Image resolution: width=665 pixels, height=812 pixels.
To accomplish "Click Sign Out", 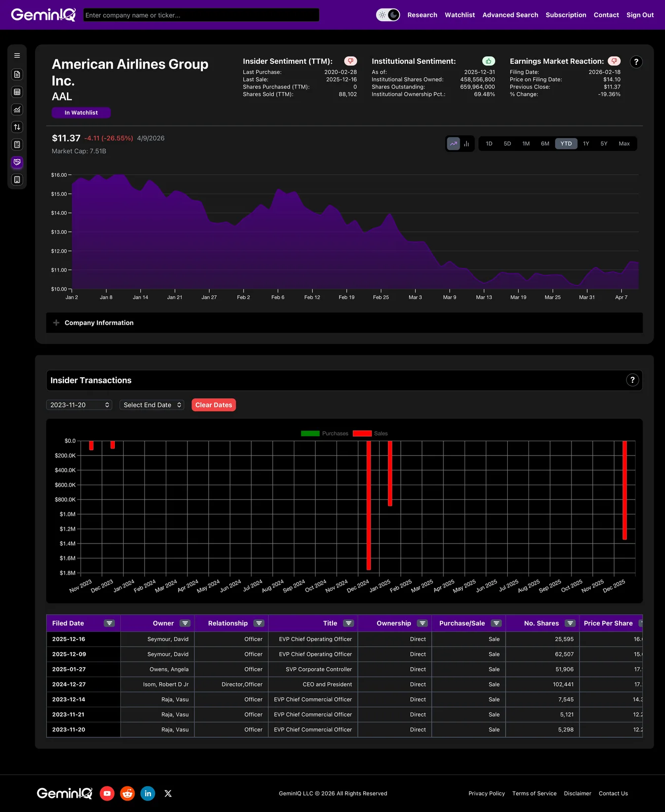I will [x=640, y=15].
